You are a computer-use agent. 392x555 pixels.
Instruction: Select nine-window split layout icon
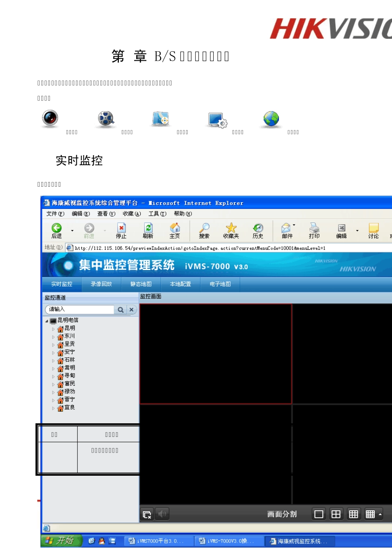353,514
